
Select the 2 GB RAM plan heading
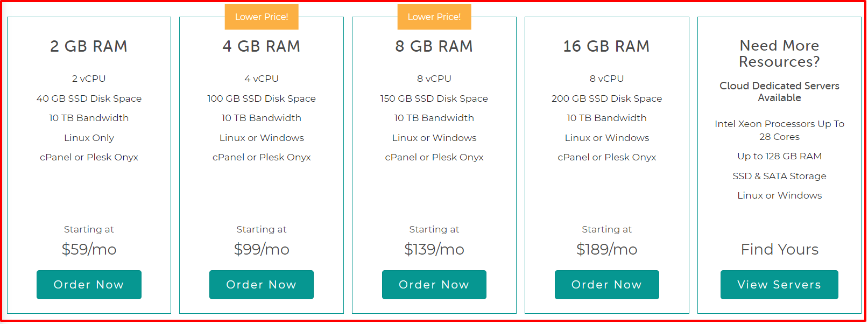pos(88,46)
